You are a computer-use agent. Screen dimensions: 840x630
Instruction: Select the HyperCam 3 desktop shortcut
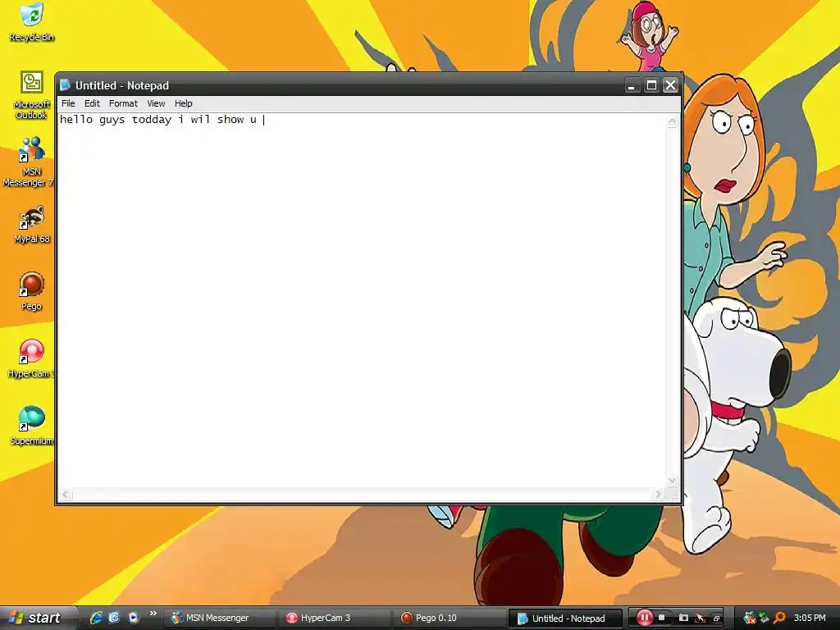30,359
